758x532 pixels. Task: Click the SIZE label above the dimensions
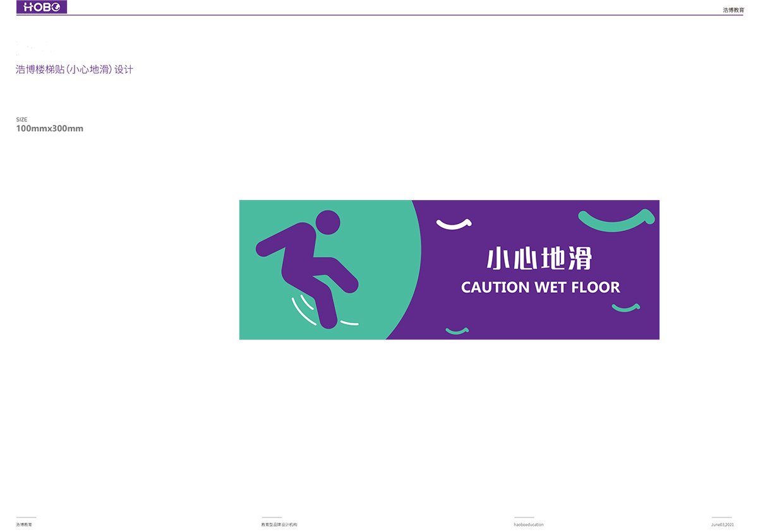(x=21, y=119)
